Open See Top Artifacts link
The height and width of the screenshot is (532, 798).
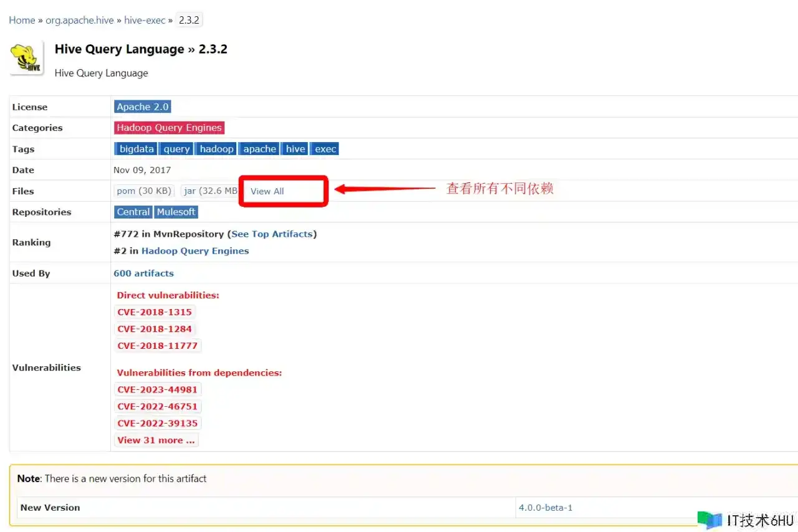point(272,234)
